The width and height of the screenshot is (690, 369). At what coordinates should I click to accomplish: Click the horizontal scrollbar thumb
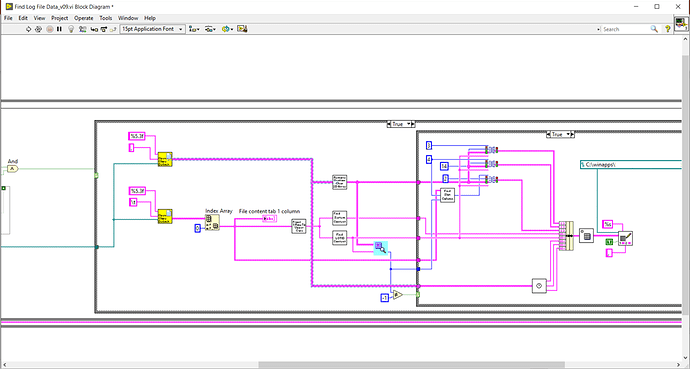411,365
